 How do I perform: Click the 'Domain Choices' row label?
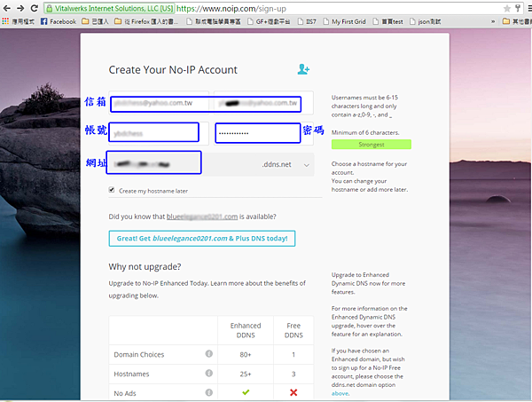point(139,354)
